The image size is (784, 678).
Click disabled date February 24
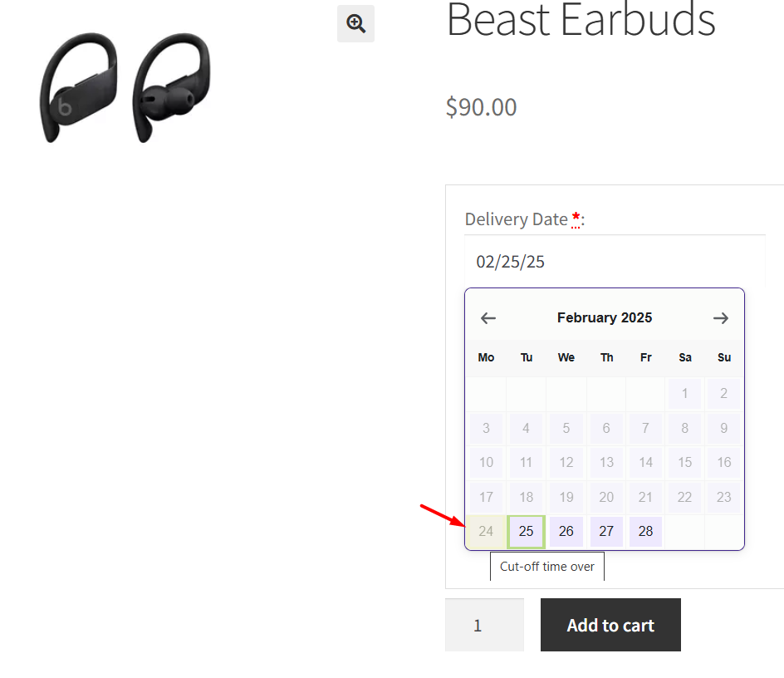[x=486, y=532]
